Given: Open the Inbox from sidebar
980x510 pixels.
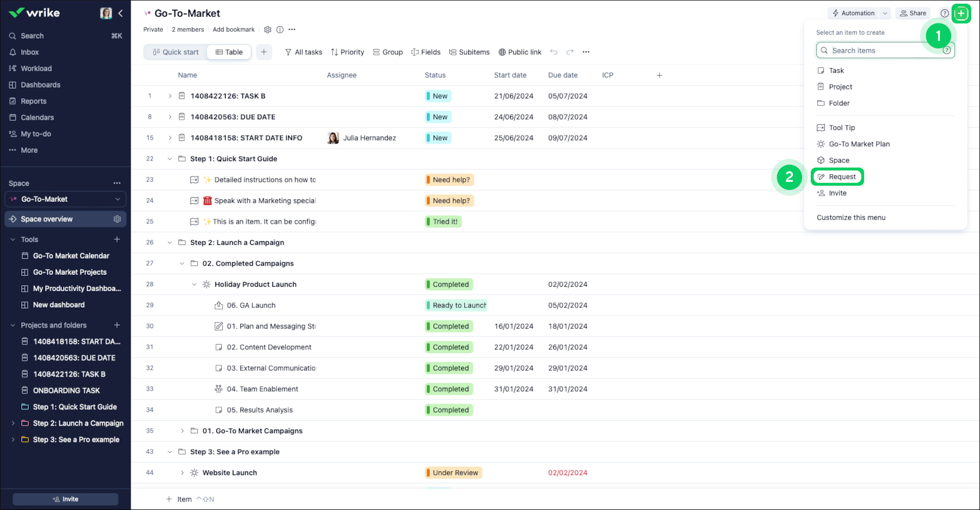Looking at the screenshot, I should coord(29,52).
